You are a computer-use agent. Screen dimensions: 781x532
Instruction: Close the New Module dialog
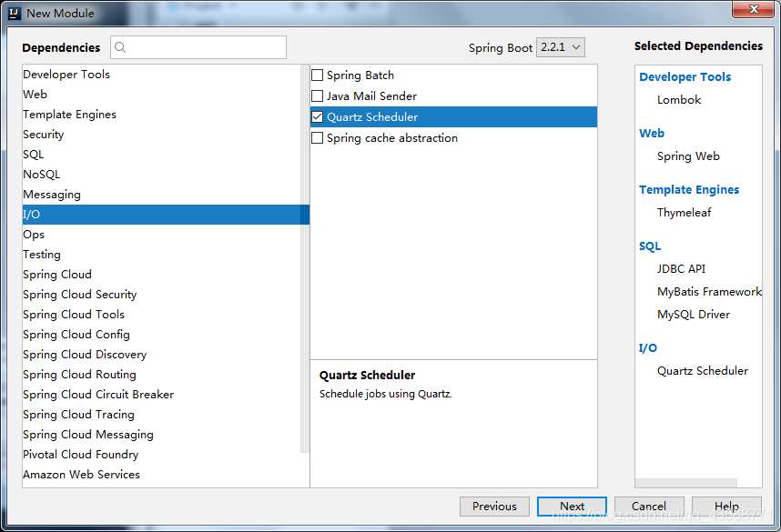coord(754,9)
